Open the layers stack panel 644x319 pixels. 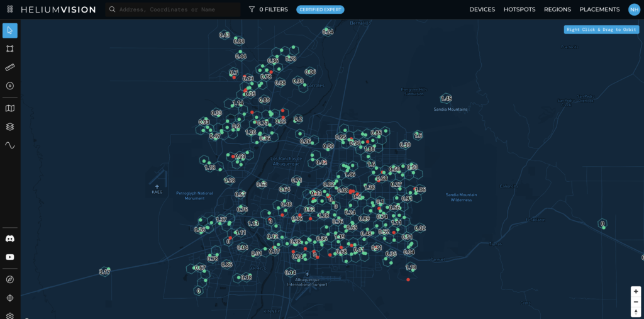[10, 126]
